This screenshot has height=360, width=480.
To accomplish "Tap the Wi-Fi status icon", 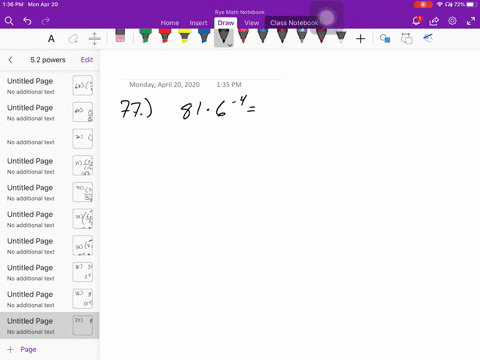I will pos(440,4).
